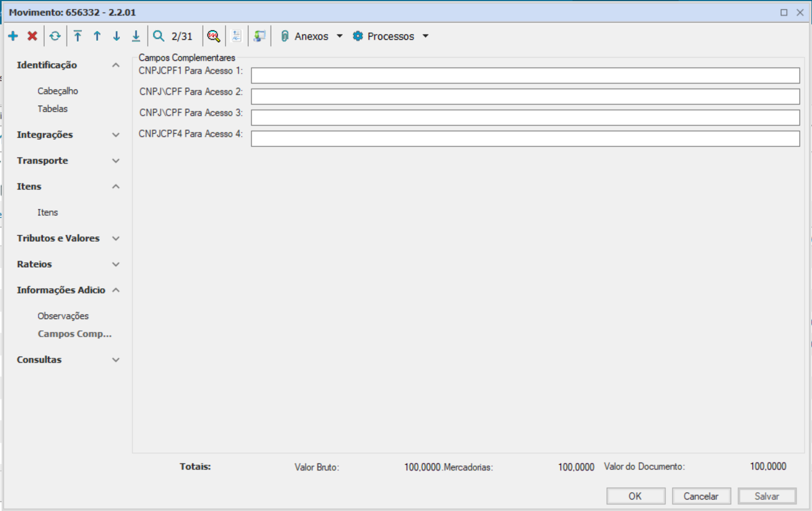Collapse the Identificação section
This screenshot has height=511, width=812.
click(116, 65)
